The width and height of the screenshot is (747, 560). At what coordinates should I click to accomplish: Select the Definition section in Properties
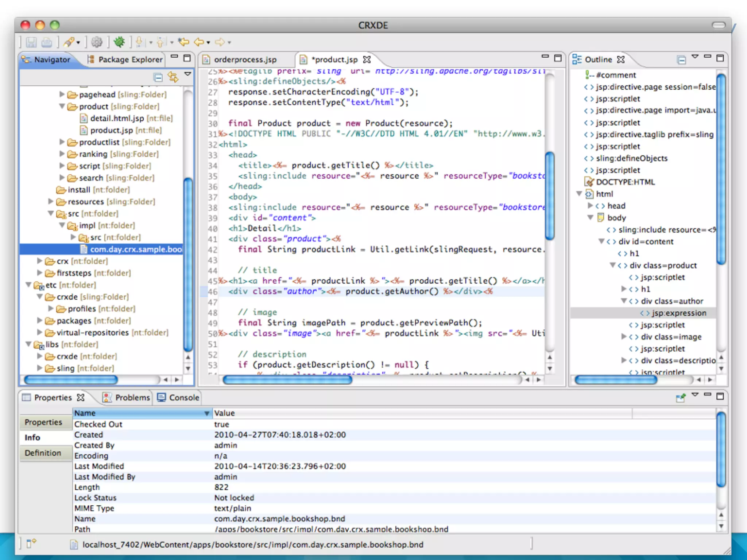pos(43,453)
